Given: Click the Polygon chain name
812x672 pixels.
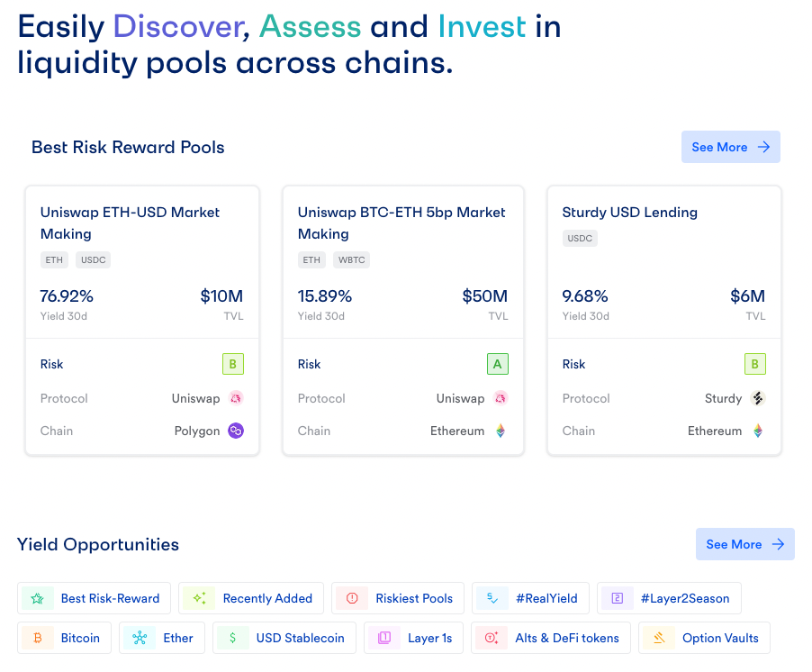Looking at the screenshot, I should point(197,431).
